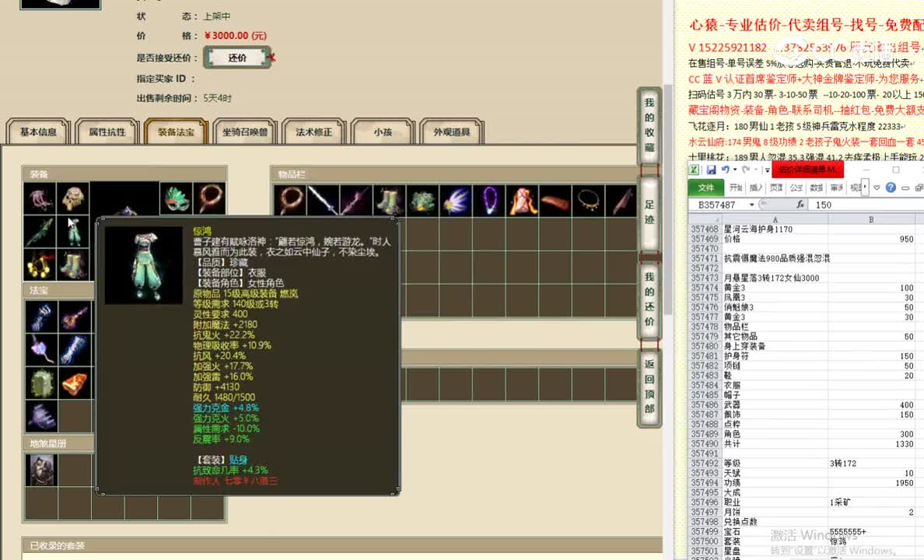Image resolution: width=924 pixels, height=560 pixels.
Task: Open the Name Box dropdown showing B357487
Action: (x=751, y=204)
